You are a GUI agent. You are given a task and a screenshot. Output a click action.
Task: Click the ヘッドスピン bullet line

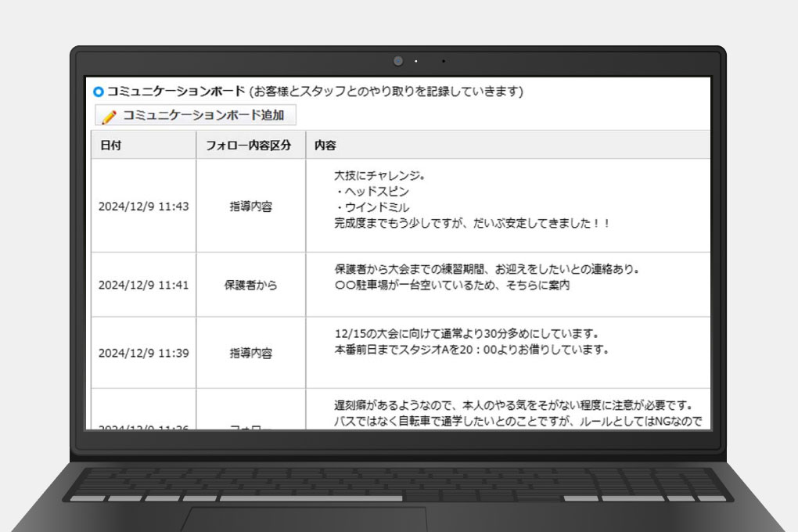(x=372, y=191)
